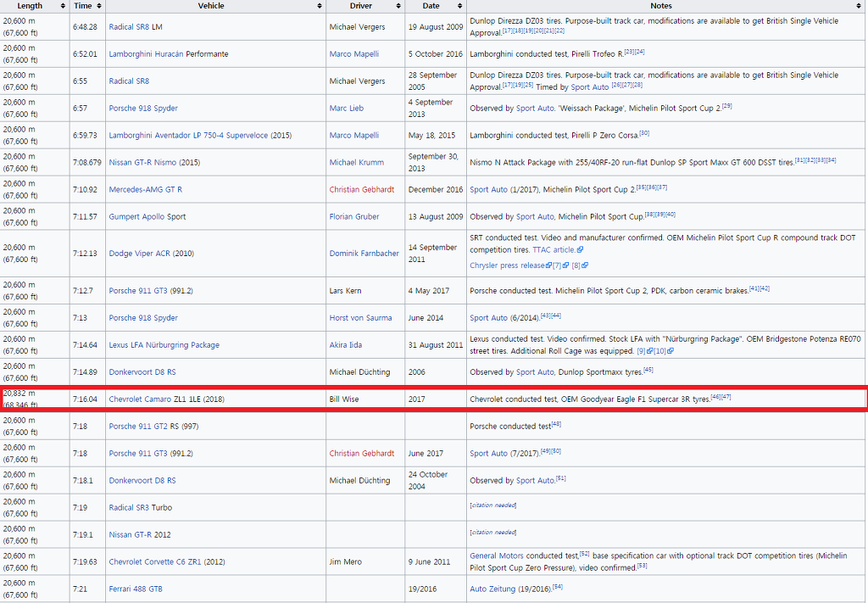
Task: Open red Christian Gebhardt link in June 2017 row
Action: [x=362, y=454]
